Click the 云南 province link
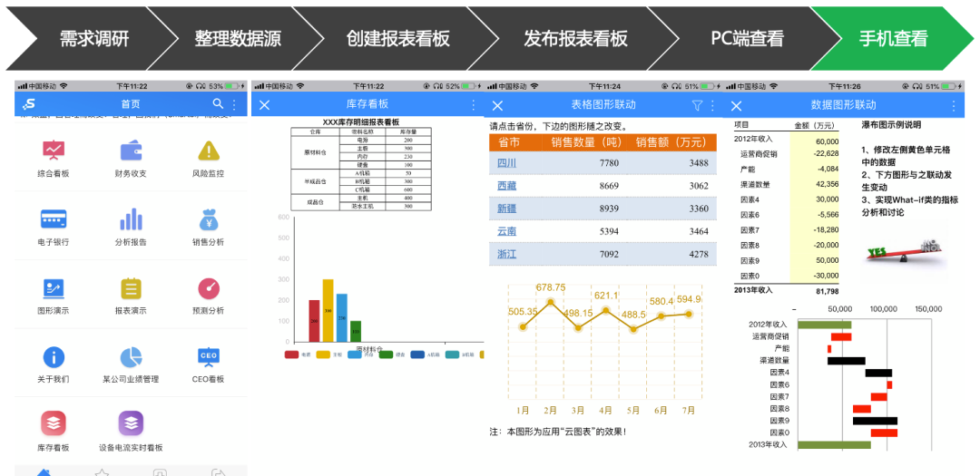Image resolution: width=980 pixels, height=476 pixels. pos(507,231)
